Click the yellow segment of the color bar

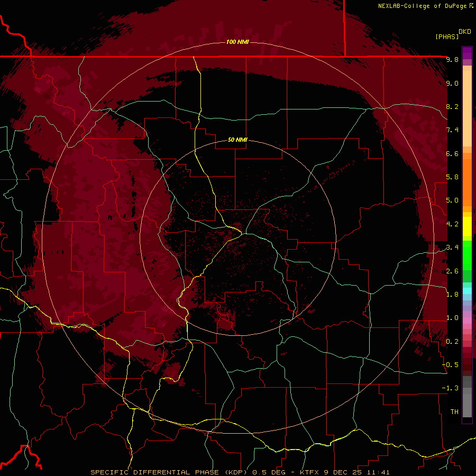[x=467, y=226]
